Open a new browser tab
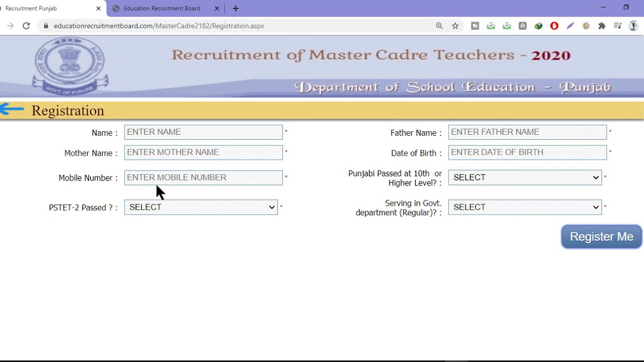This screenshot has height=362, width=644. [x=235, y=8]
